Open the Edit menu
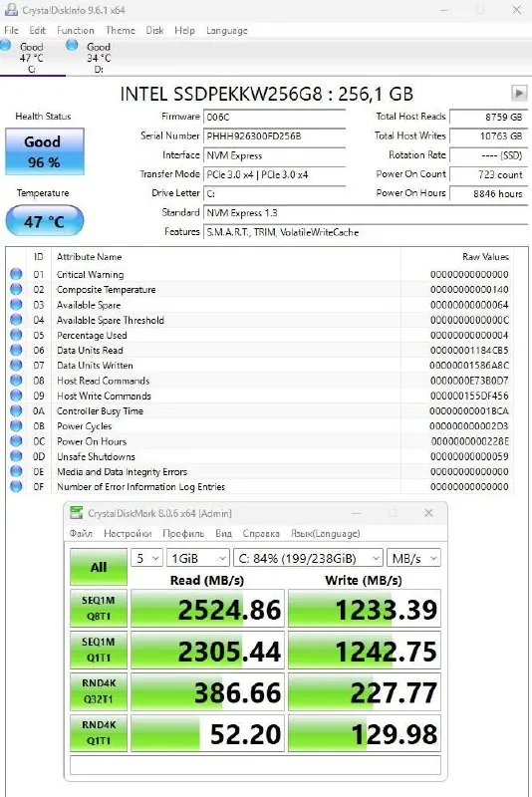This screenshot has height=797, width=532. pos(37,31)
